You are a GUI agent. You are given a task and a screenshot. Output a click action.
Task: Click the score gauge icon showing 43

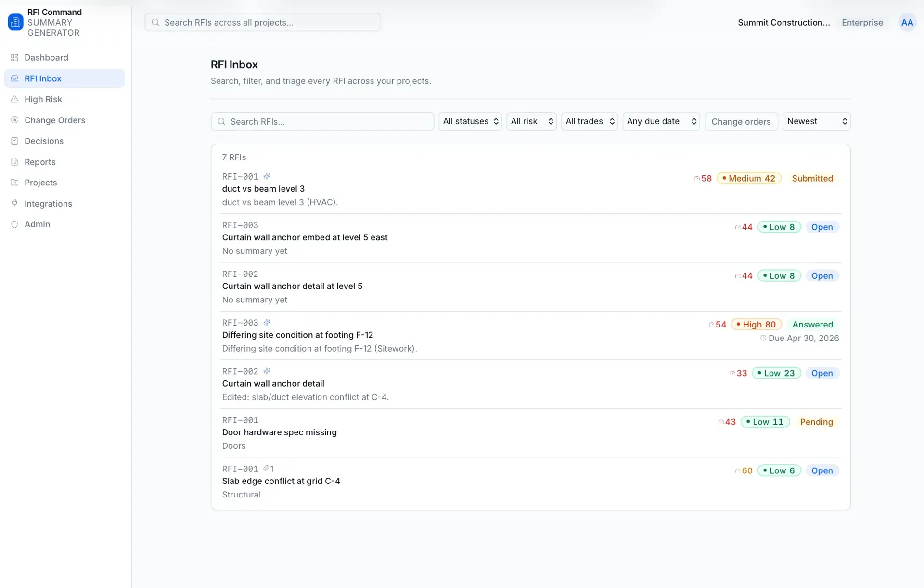pos(721,422)
